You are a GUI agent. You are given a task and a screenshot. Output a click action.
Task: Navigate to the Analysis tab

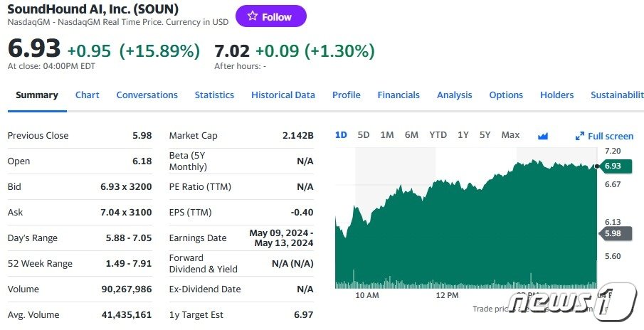pyautogui.click(x=455, y=95)
